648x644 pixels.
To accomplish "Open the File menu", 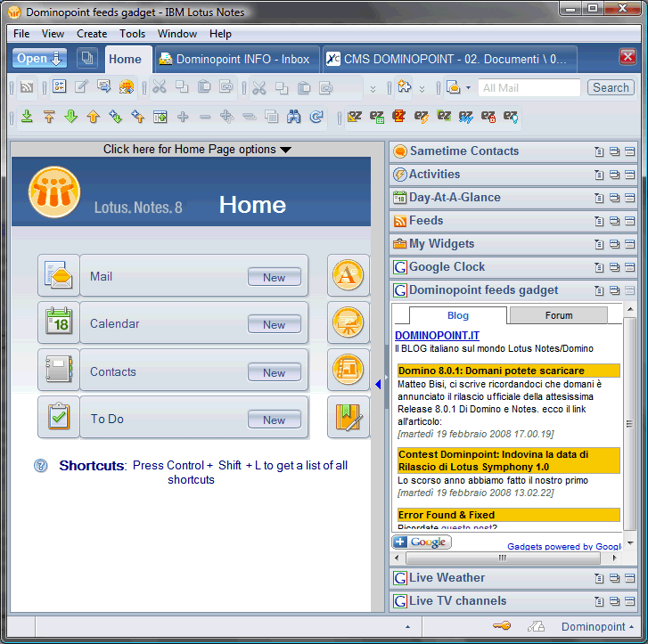I will coord(21,34).
